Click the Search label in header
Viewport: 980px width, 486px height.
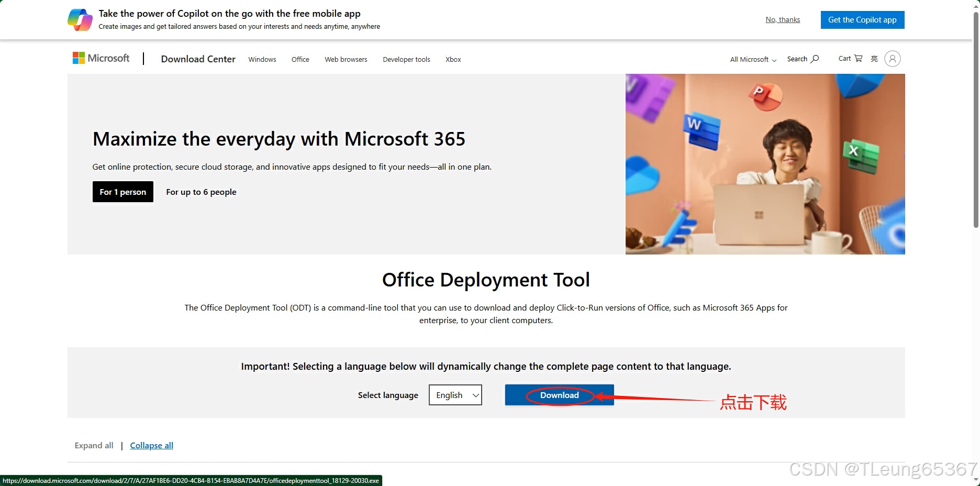(797, 59)
